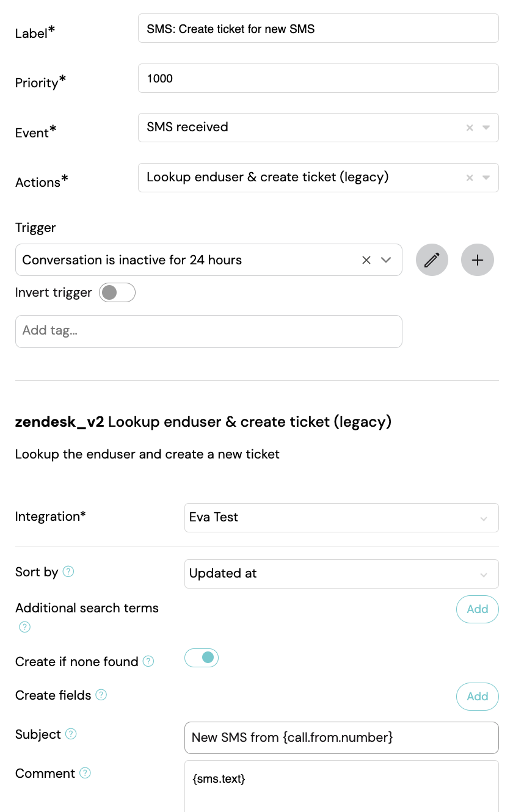Clear the Actions field selection
This screenshot has width=513, height=812.
(x=470, y=178)
